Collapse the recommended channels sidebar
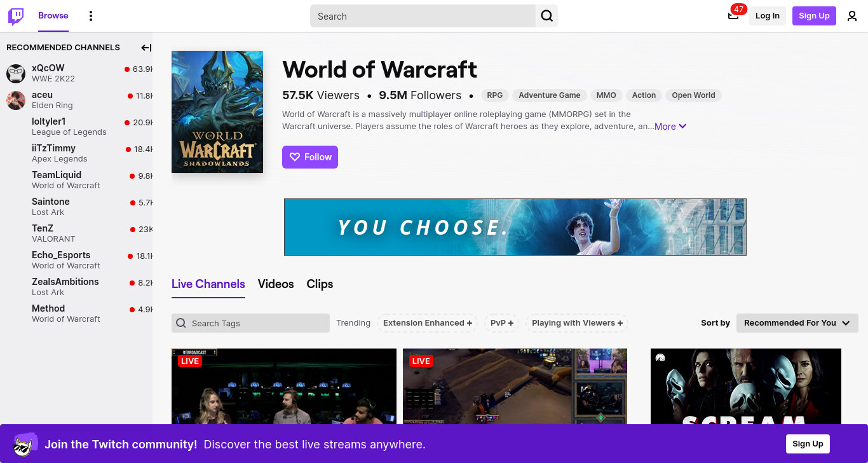The height and width of the screenshot is (463, 868). click(x=146, y=48)
